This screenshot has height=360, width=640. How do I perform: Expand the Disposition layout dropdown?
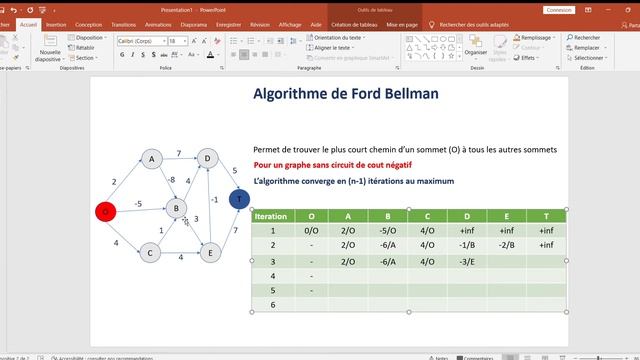(x=87, y=38)
